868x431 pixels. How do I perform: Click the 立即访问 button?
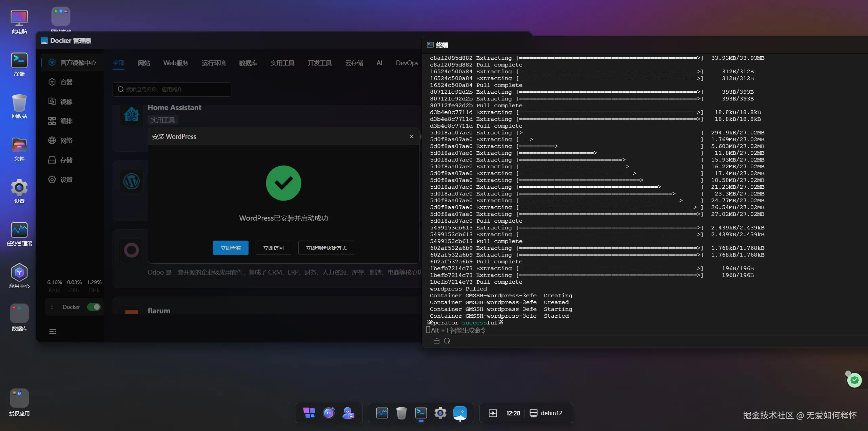(x=273, y=248)
